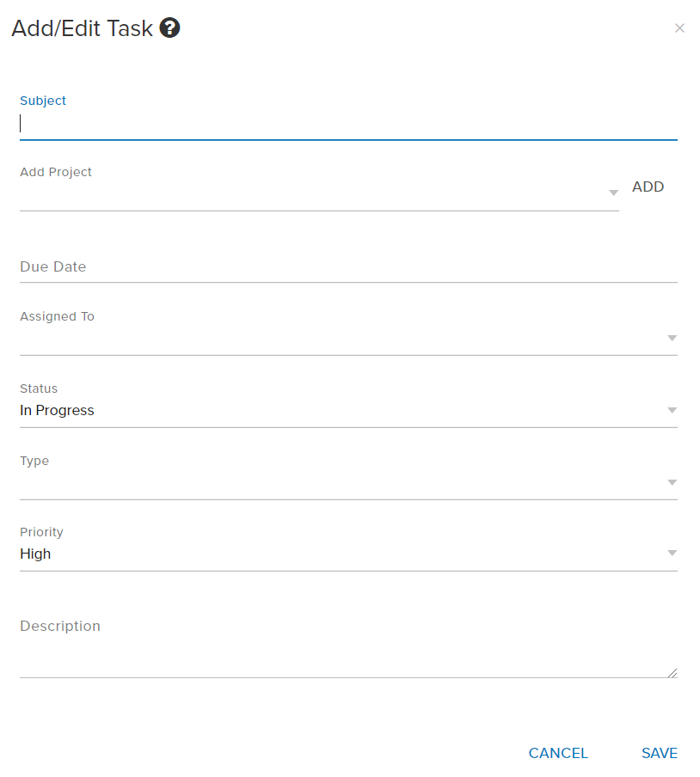
Task: Click the Description resize handle
Action: (x=672, y=673)
